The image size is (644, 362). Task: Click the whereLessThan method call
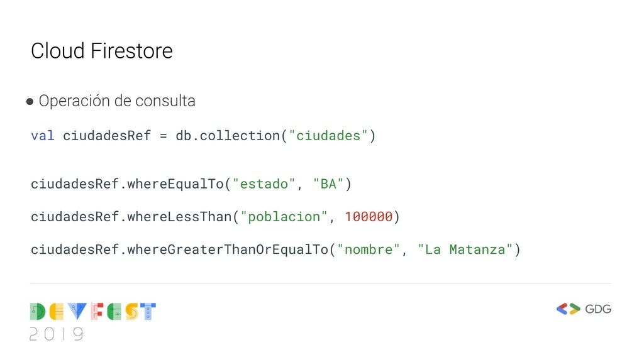coord(179,217)
